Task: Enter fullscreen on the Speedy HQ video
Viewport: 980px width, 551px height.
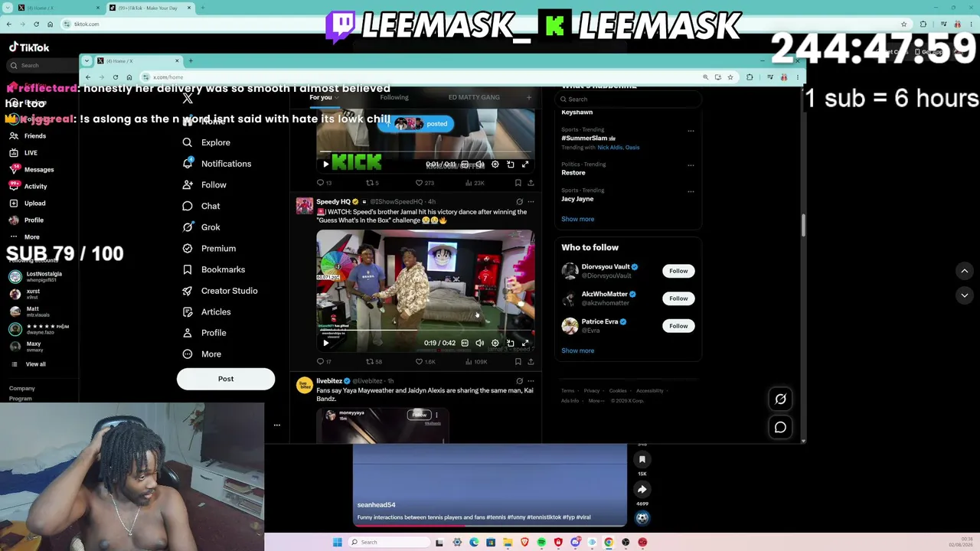Action: (525, 343)
